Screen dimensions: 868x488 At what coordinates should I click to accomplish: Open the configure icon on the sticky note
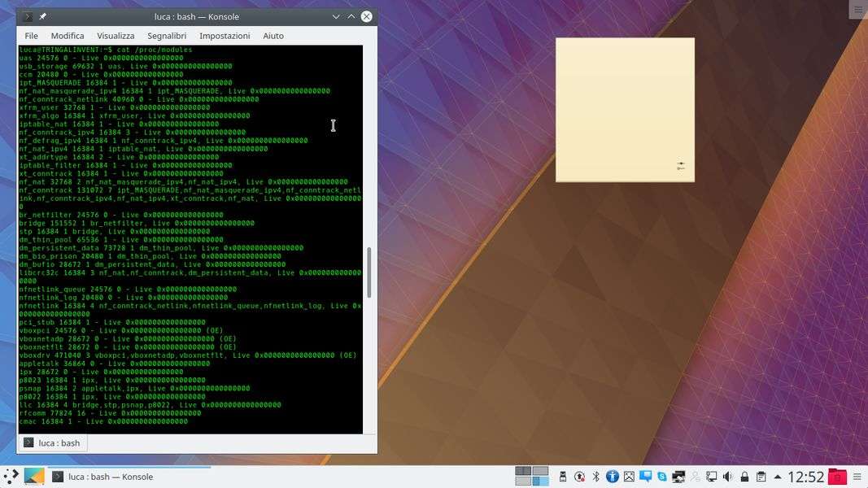[681, 166]
